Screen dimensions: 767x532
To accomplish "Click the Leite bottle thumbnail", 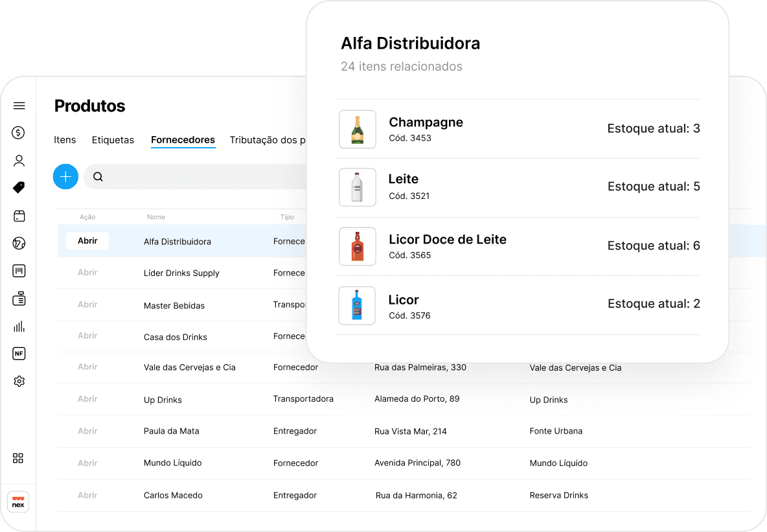I will tap(358, 187).
